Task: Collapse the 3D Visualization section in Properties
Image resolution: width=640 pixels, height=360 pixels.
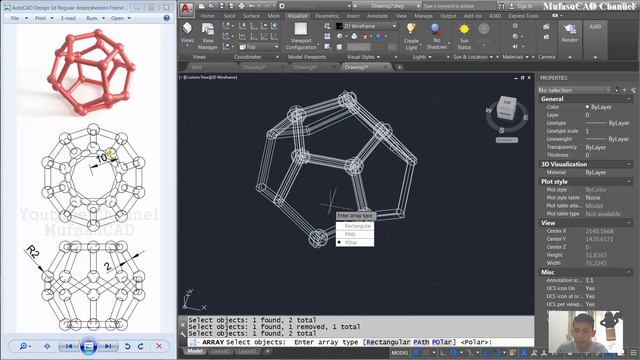Action: click(x=629, y=164)
